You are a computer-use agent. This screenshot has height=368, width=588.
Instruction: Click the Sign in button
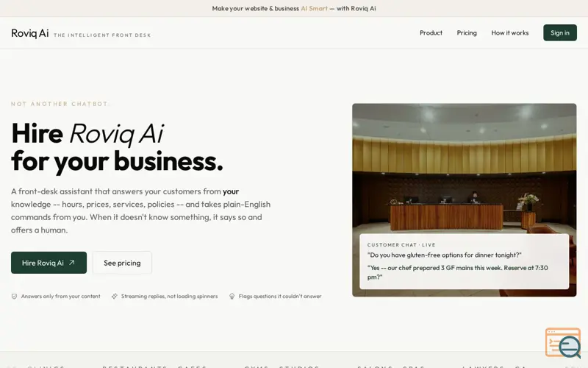(x=560, y=32)
